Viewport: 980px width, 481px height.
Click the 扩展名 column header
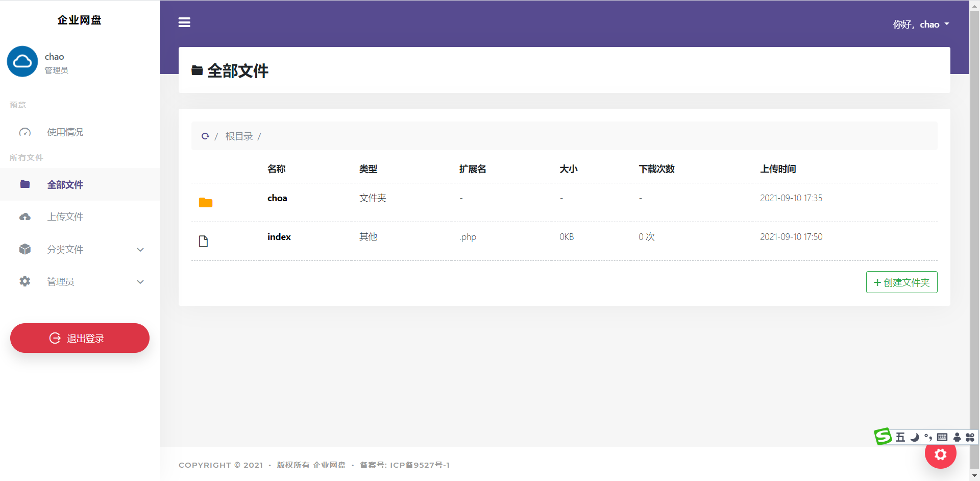click(473, 169)
